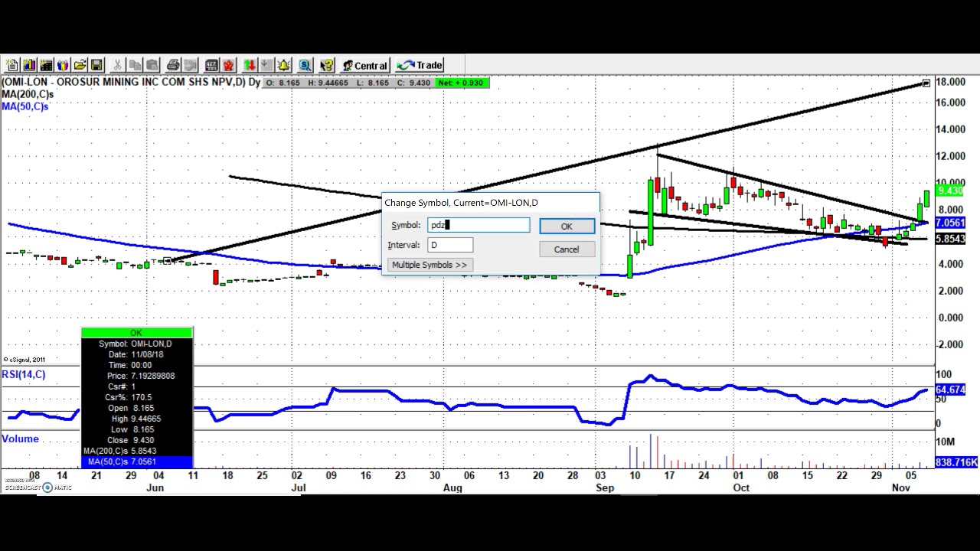Click the Copy icon in toolbar
This screenshot has height=551, width=980.
coord(135,65)
